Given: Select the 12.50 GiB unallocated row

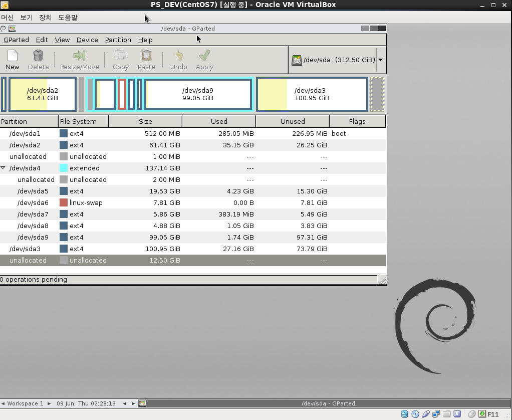Looking at the screenshot, I should coord(193,260).
